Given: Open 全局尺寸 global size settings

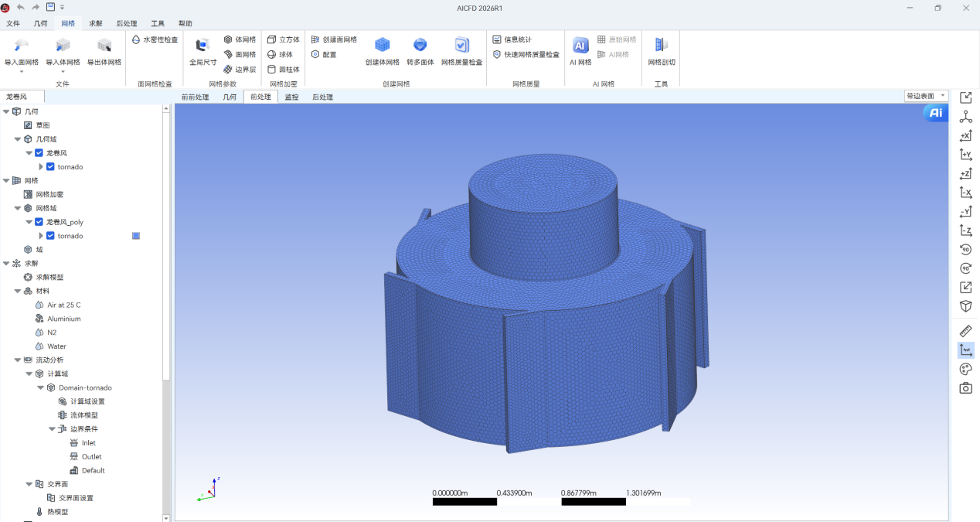Looking at the screenshot, I should coord(203,51).
